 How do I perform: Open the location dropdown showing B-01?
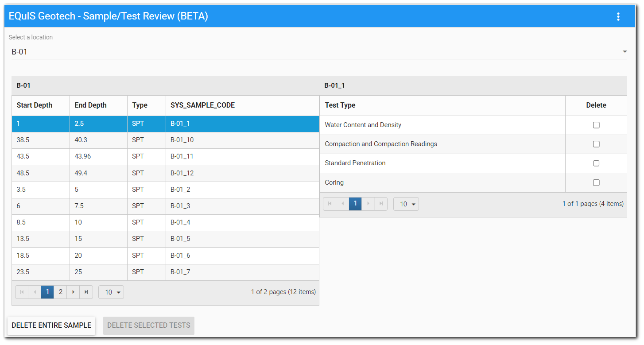coord(319,52)
